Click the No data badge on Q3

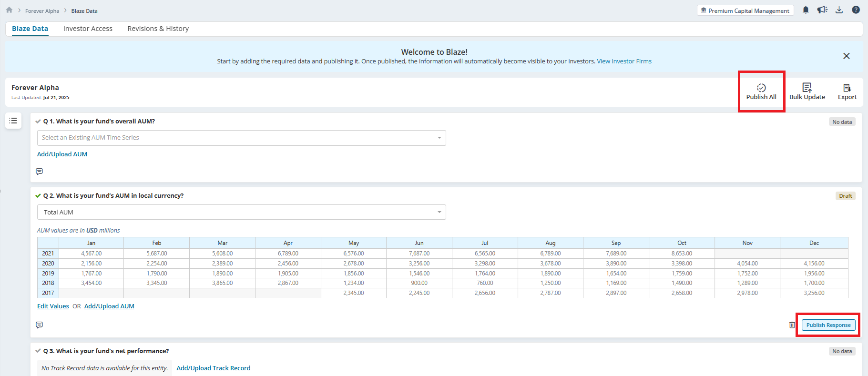click(842, 351)
